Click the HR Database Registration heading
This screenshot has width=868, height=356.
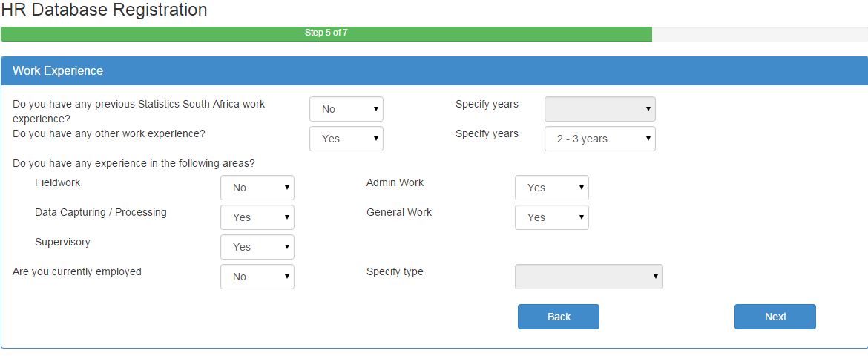104,10
